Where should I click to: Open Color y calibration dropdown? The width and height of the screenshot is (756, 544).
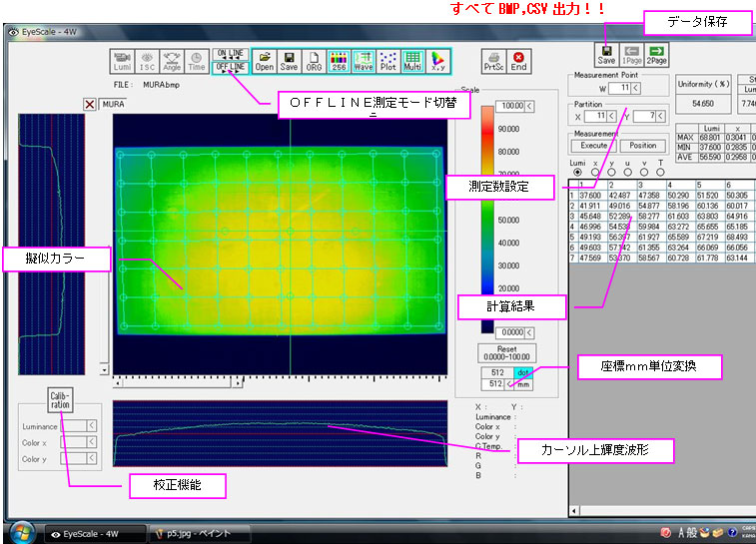(x=92, y=459)
